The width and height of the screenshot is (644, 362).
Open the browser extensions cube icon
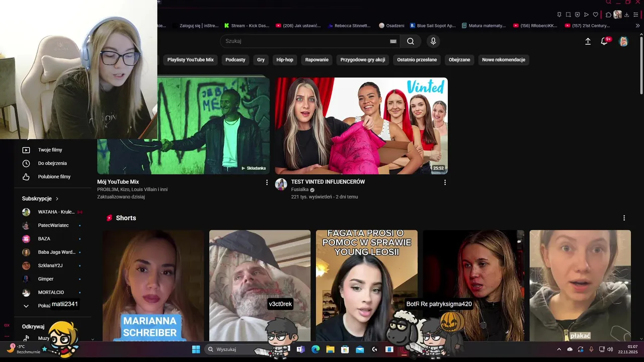[608, 15]
